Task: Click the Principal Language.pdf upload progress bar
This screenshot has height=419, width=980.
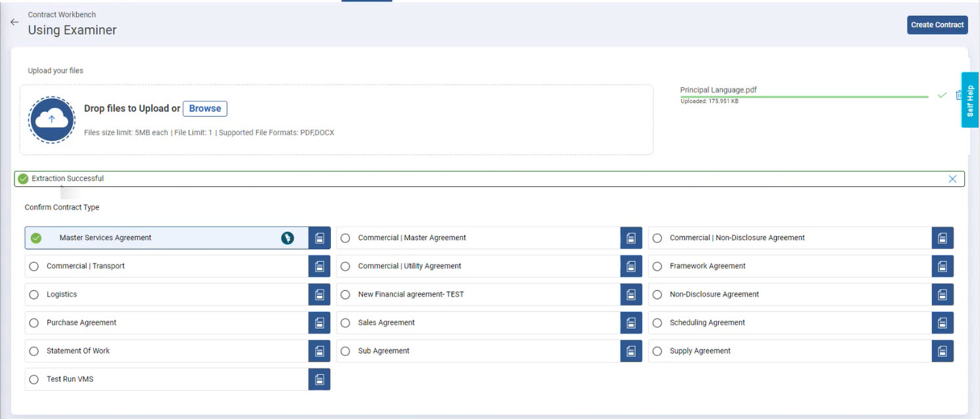Action: click(x=803, y=97)
